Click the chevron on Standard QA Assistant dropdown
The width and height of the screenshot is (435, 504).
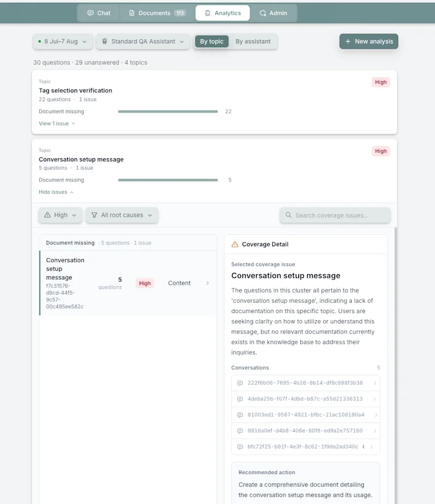[x=182, y=42]
